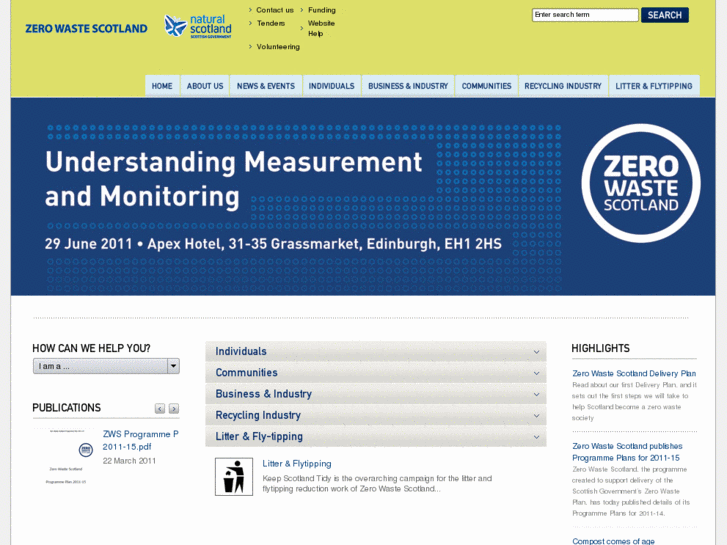Open 'publishes Programme Plans for 2011-15' highlight
The width and height of the screenshot is (727, 545).
click(x=627, y=452)
